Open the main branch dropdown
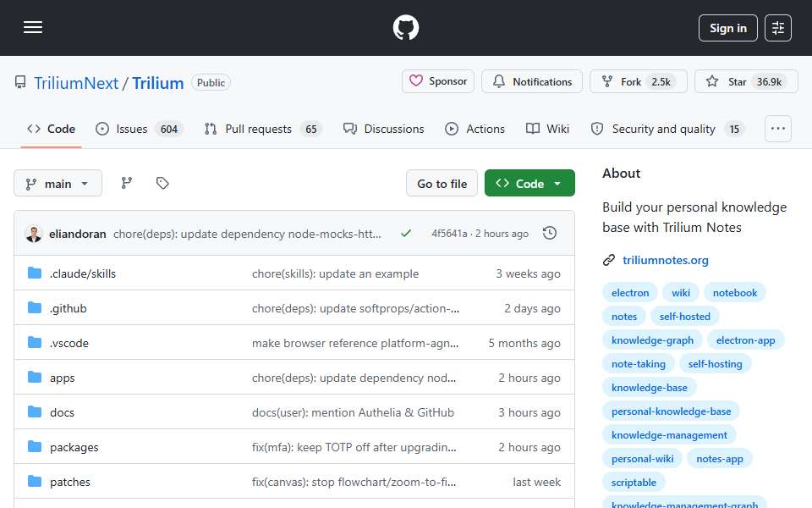The width and height of the screenshot is (812, 508). click(58, 184)
